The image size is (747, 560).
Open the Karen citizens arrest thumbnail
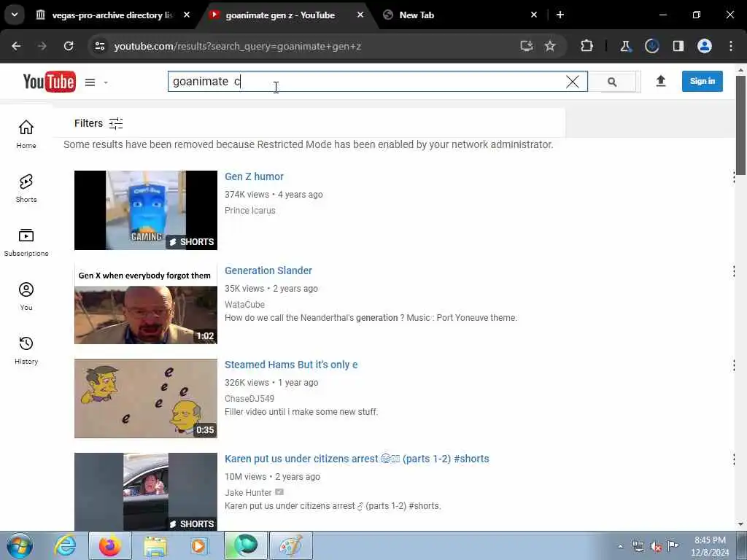(x=146, y=491)
